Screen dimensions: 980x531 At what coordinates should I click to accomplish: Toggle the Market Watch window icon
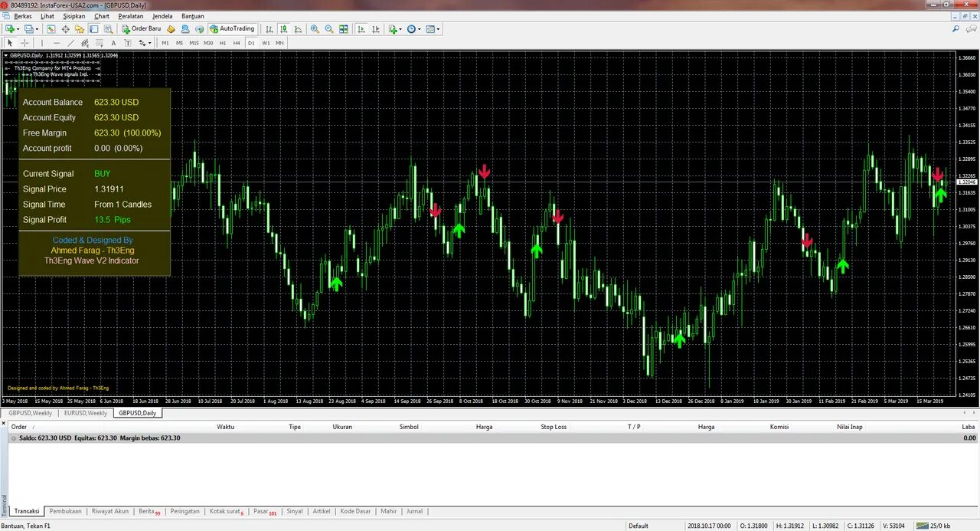click(51, 29)
